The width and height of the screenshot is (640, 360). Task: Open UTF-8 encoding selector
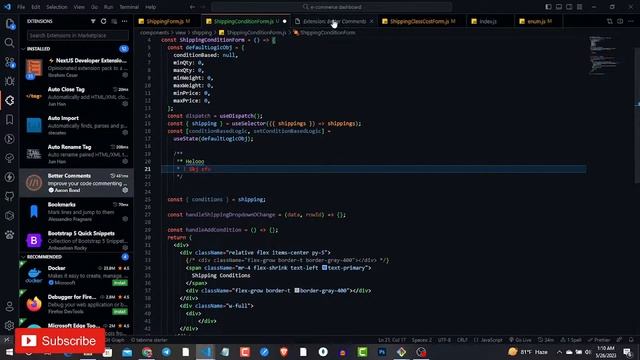[x=444, y=340]
